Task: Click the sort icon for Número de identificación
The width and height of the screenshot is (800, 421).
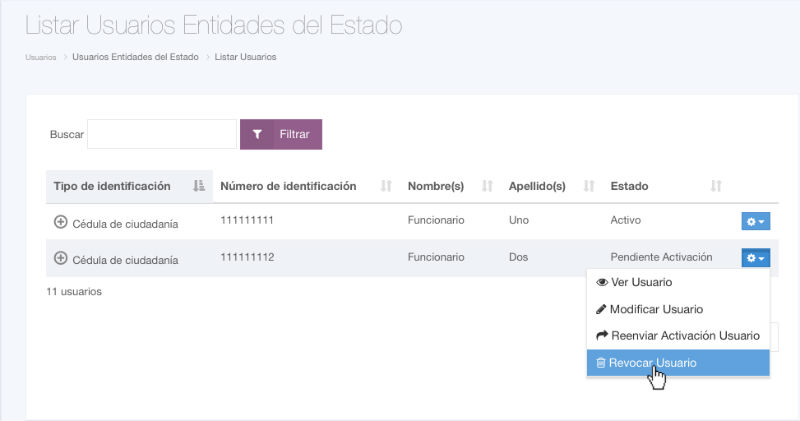Action: coord(386,186)
